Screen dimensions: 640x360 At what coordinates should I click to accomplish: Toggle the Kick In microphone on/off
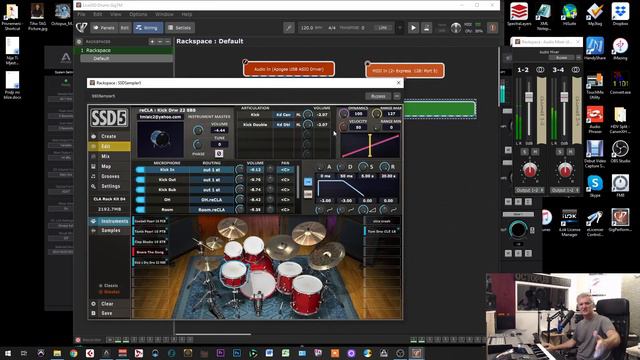(x=140, y=169)
